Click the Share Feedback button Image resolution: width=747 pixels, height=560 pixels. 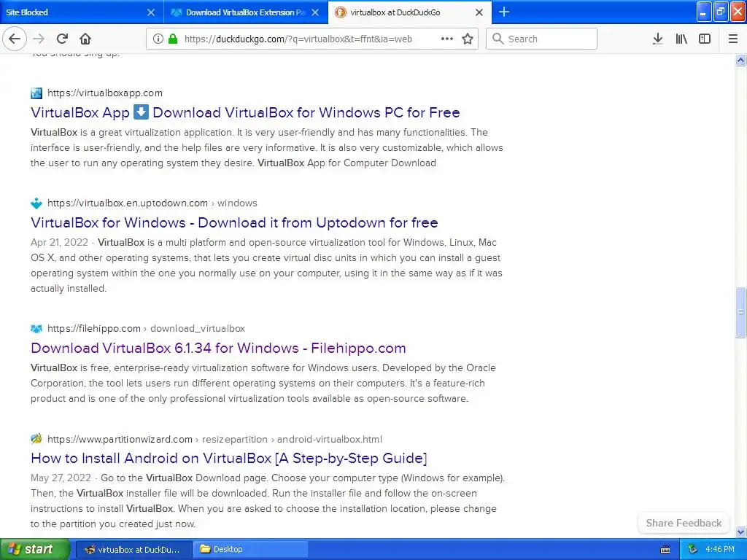click(x=684, y=523)
